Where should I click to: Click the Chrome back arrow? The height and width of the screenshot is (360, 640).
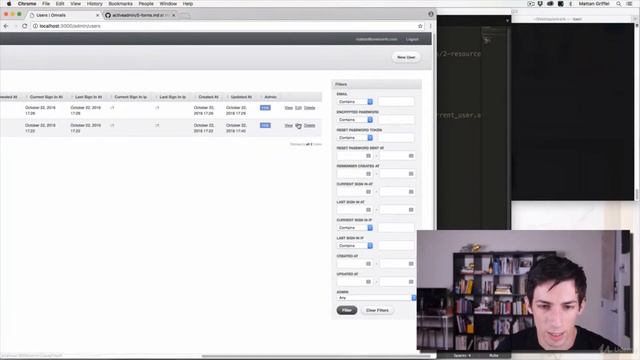click(6, 26)
